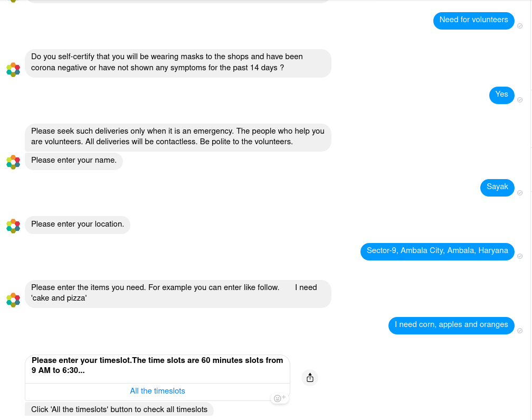Click delivered checkmark beside corn and apples message

(x=520, y=331)
